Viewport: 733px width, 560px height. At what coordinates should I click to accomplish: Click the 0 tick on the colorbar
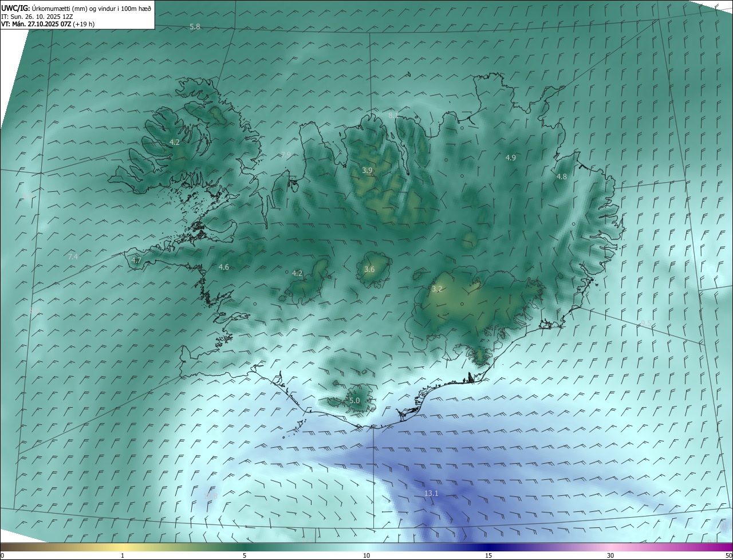2,555
